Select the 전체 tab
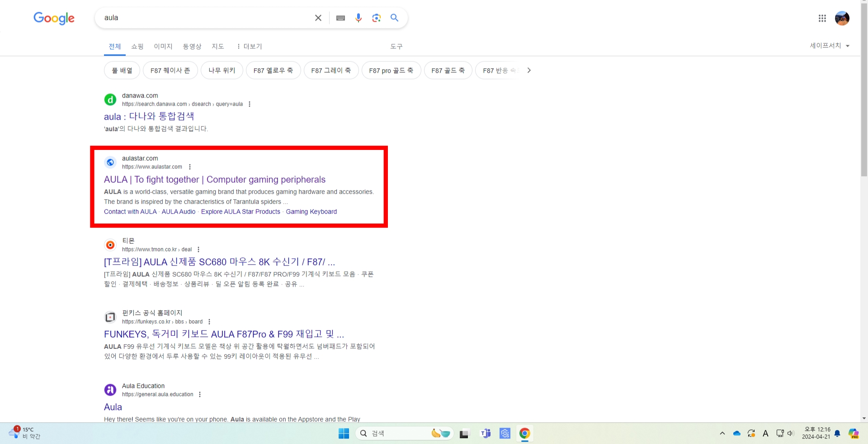This screenshot has height=444, width=868. click(x=115, y=46)
